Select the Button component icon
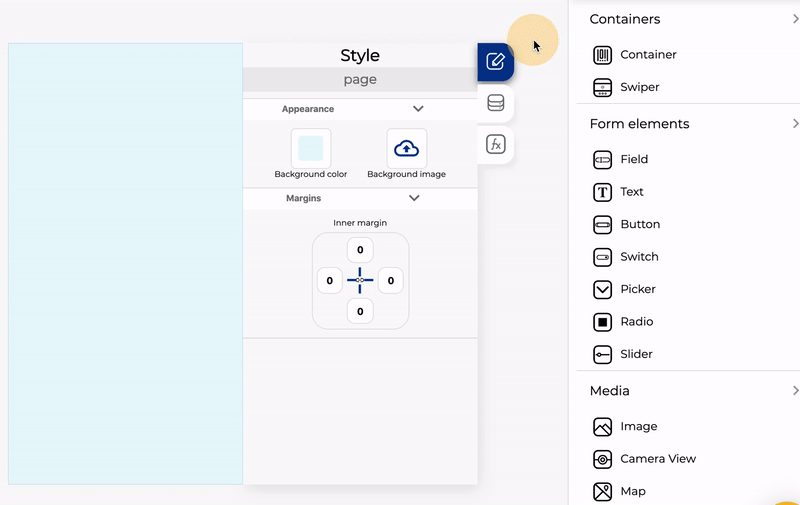Screen dimensions: 800x505 pyautogui.click(x=603, y=224)
